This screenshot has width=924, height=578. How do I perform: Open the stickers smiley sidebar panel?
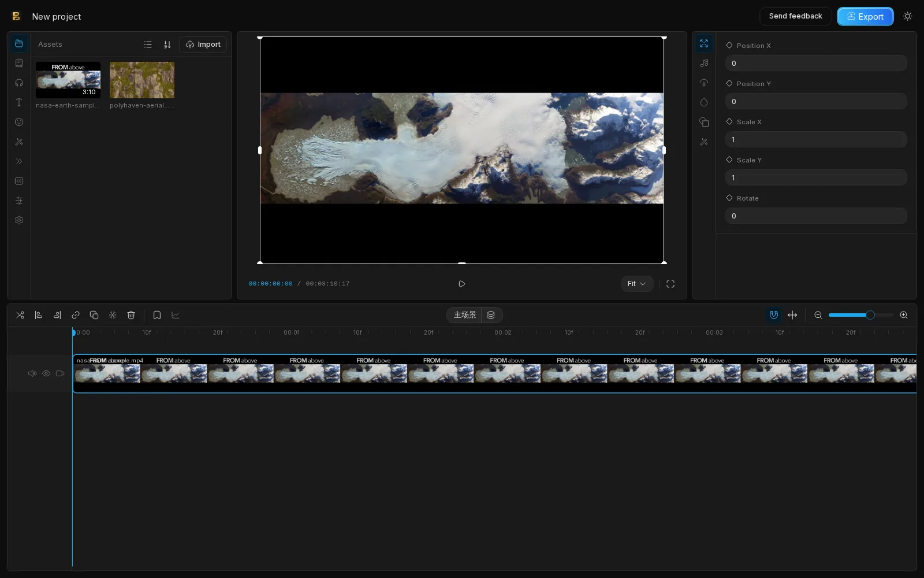[19, 122]
